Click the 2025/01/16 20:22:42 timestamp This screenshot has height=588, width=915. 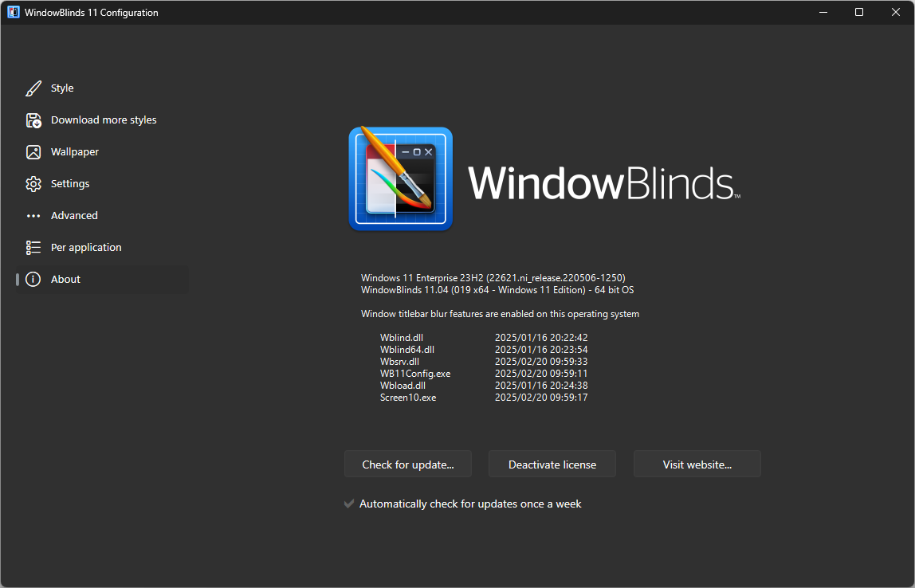tap(541, 338)
